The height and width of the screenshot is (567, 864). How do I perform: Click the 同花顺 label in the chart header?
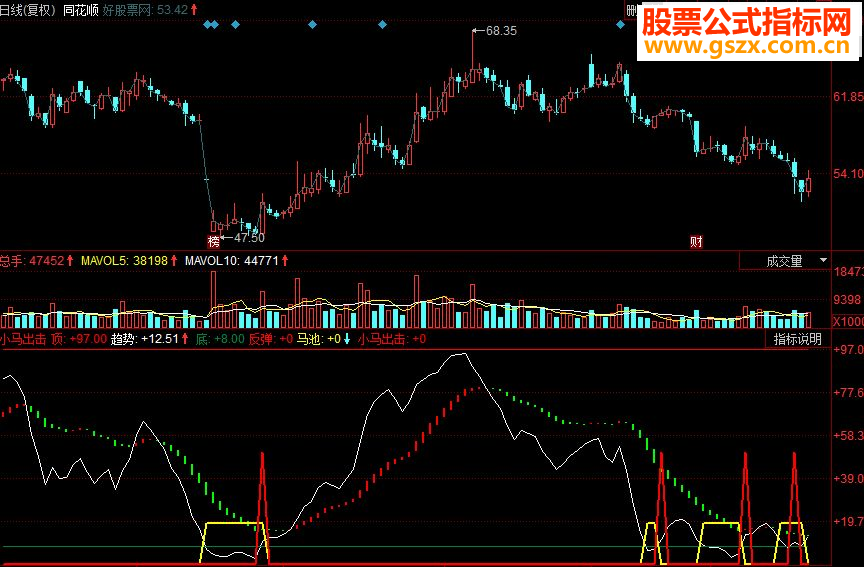pyautogui.click(x=80, y=9)
